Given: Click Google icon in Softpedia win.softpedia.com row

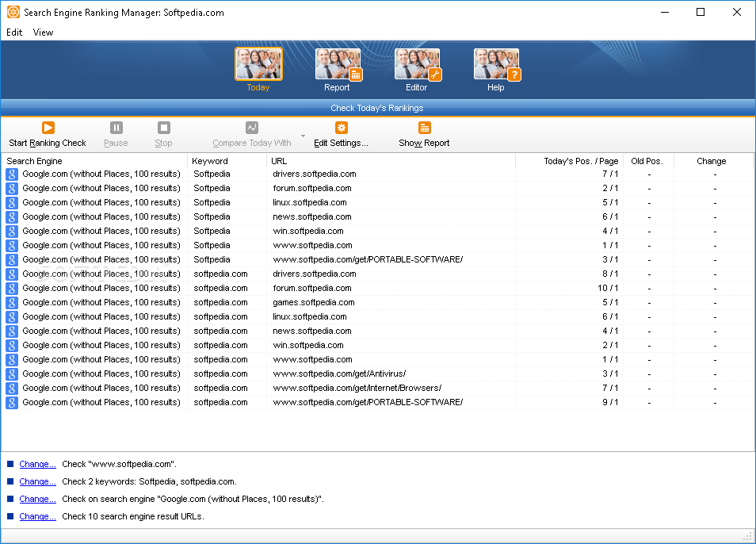Looking at the screenshot, I should point(12,231).
